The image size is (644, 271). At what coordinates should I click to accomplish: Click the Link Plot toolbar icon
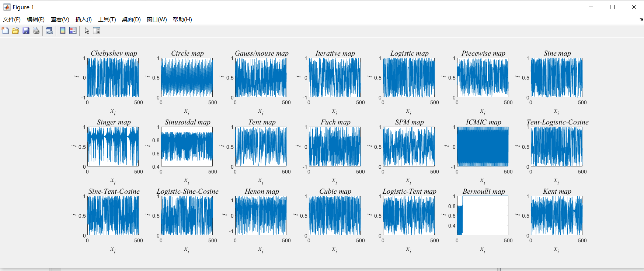(x=49, y=31)
